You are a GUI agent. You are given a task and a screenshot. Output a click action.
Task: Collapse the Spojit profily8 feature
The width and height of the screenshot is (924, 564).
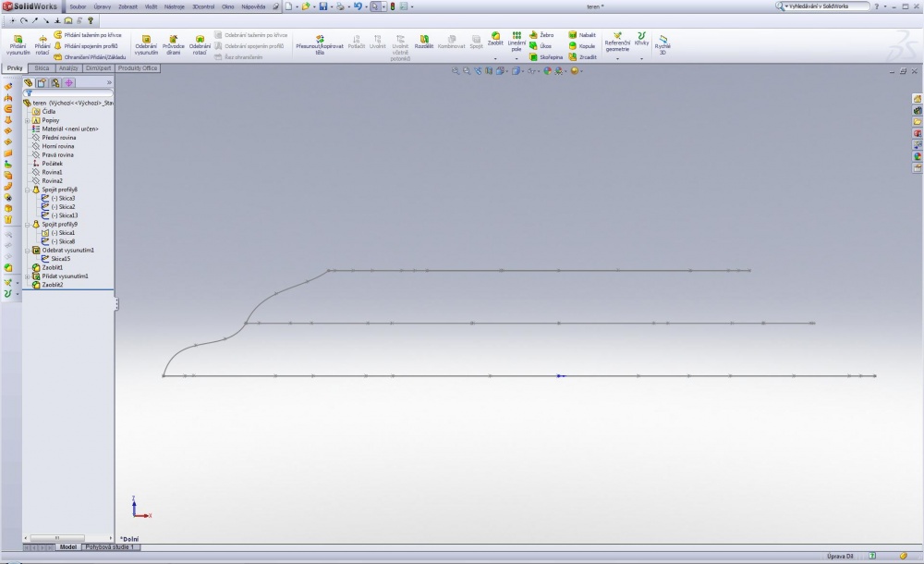(x=27, y=190)
